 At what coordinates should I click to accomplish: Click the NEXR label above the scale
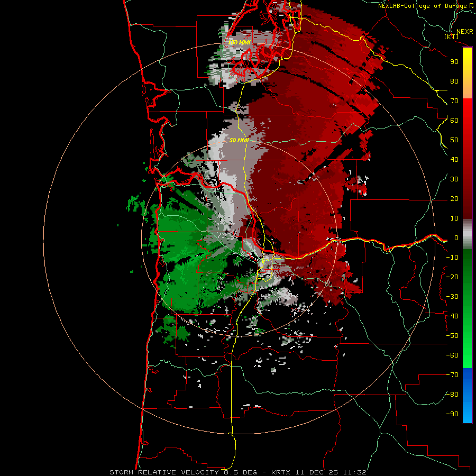click(x=464, y=32)
